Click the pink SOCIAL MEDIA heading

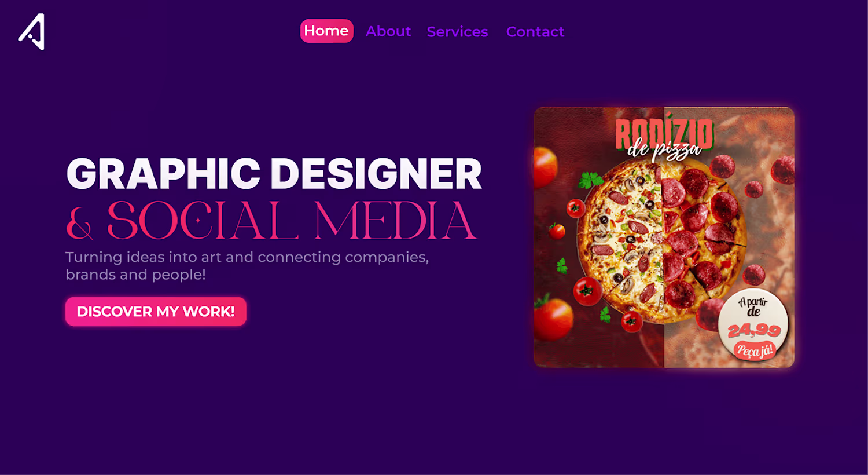click(x=292, y=221)
